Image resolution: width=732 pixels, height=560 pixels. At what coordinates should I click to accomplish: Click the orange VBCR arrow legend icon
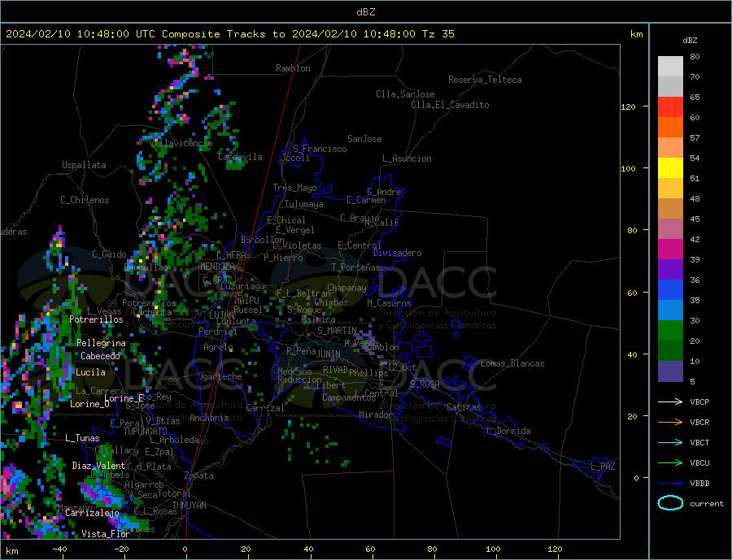(670, 423)
